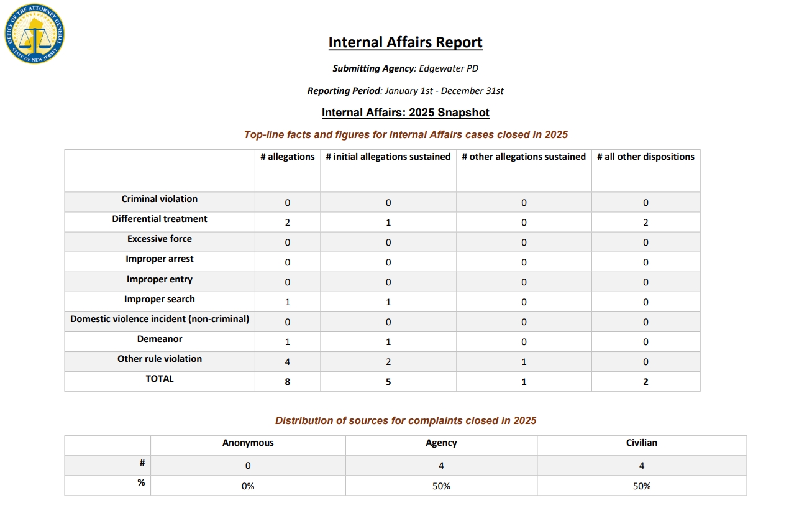Click the Reporting Period date line
Screen dimensions: 812x526
(405, 91)
